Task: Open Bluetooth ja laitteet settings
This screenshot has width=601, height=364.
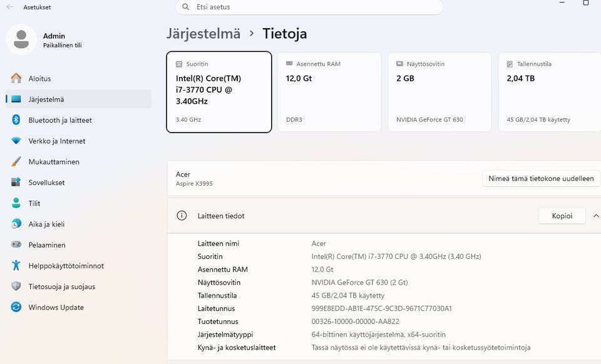Action: coord(79,120)
